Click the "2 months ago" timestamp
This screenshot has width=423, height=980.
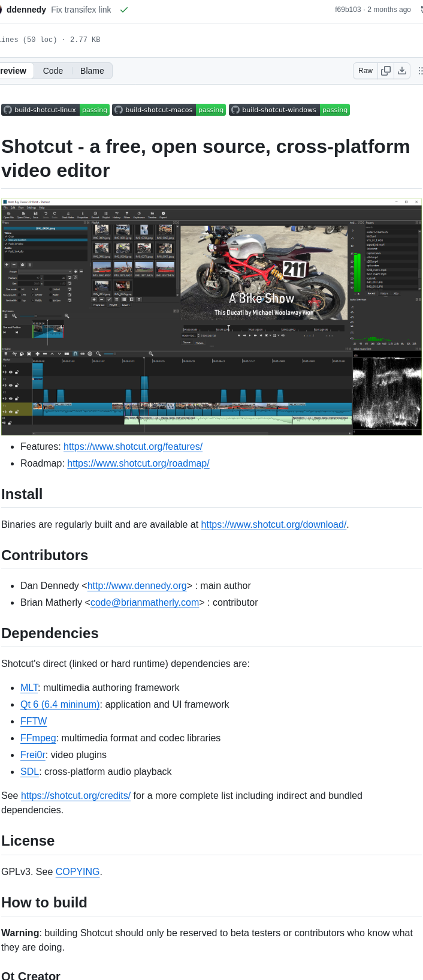(x=389, y=10)
